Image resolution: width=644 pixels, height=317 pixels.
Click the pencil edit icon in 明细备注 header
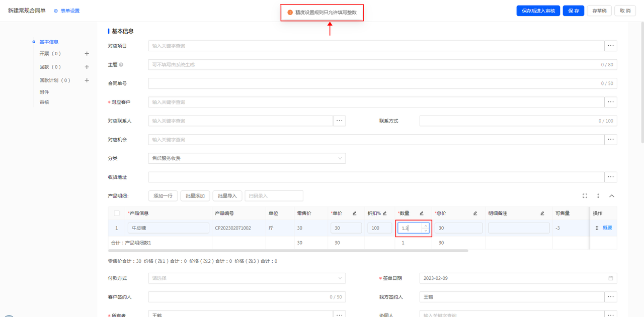542,214
